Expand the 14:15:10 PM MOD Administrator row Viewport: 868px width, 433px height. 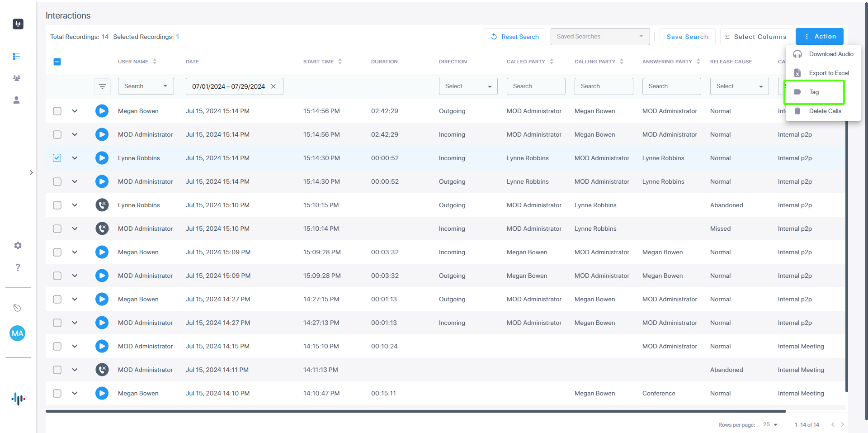click(x=75, y=346)
